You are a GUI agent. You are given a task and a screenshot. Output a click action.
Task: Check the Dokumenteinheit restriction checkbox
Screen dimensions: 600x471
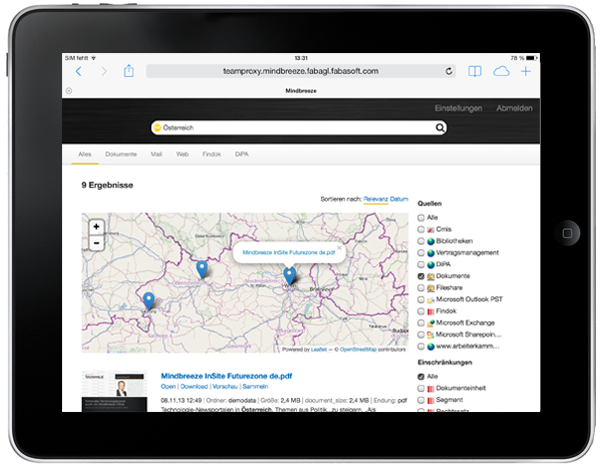coord(421,388)
